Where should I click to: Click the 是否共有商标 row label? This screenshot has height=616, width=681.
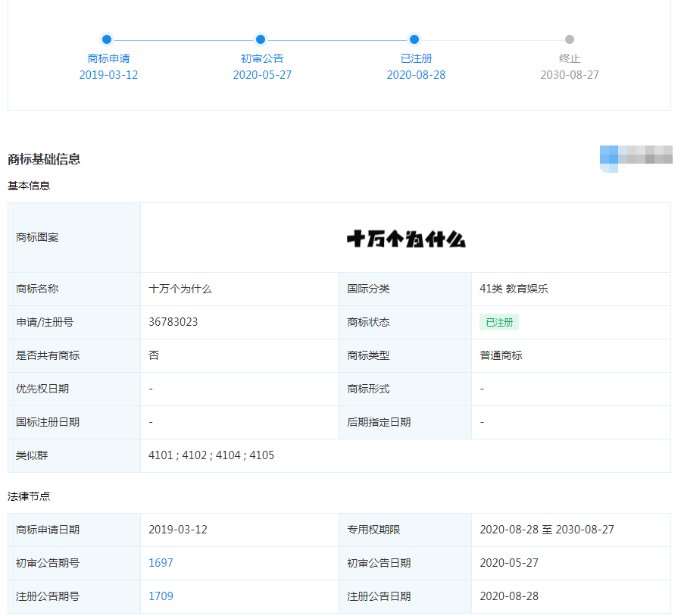tap(48, 355)
